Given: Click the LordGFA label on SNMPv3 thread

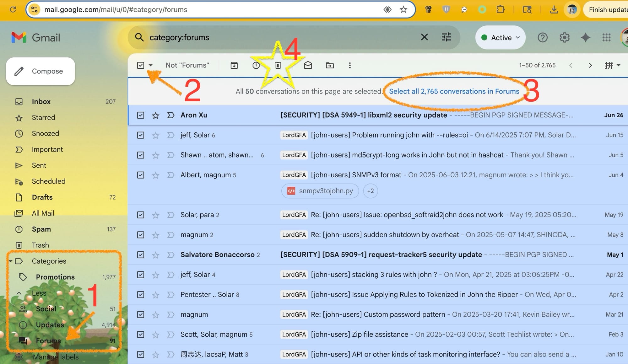Looking at the screenshot, I should (294, 175).
